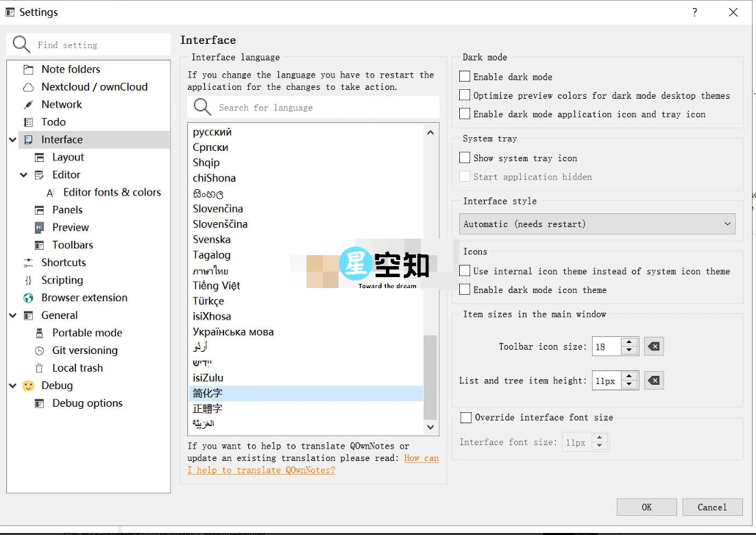The height and width of the screenshot is (535, 756).
Task: Click the language search magnifier icon
Action: [x=202, y=107]
